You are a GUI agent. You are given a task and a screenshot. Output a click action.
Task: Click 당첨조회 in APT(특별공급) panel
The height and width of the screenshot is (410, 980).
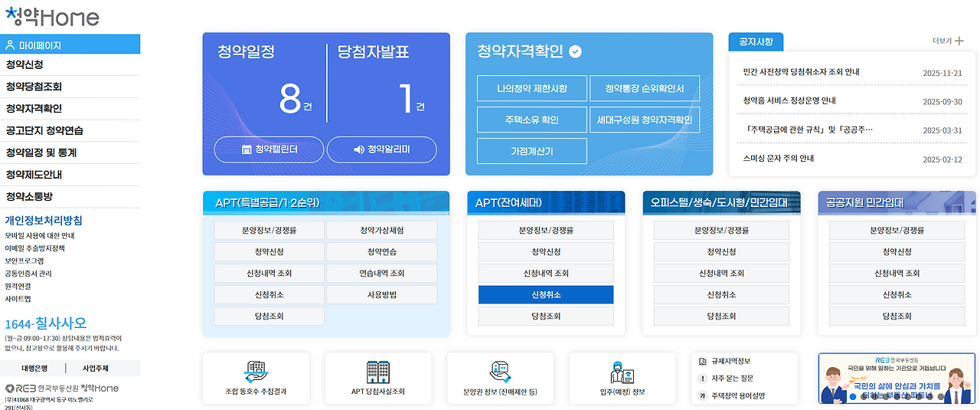[x=269, y=316]
